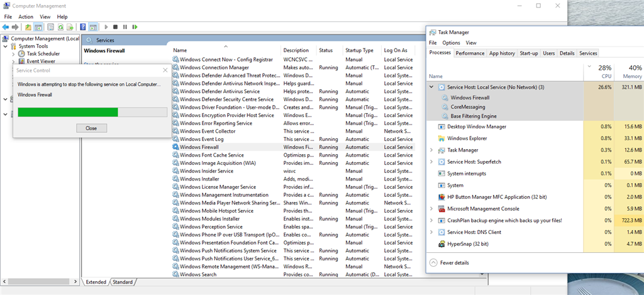
Task: Collapse the System Tools tree node
Action: (5, 46)
